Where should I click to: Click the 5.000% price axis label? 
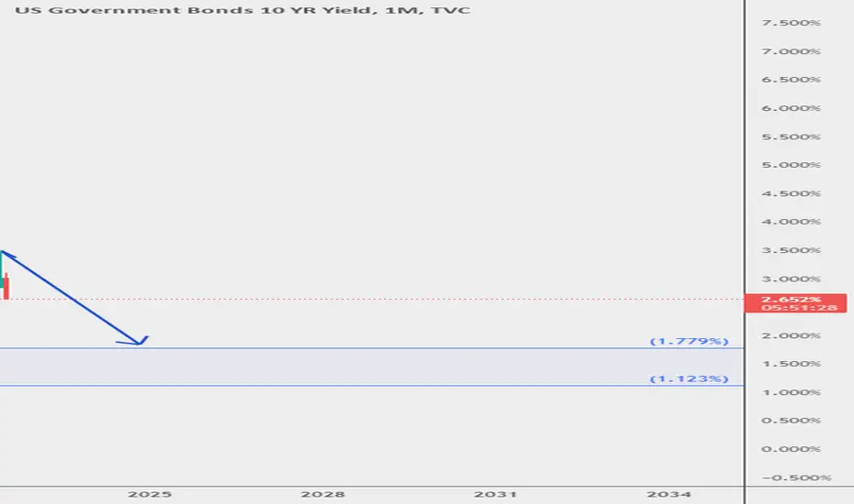pos(791,165)
